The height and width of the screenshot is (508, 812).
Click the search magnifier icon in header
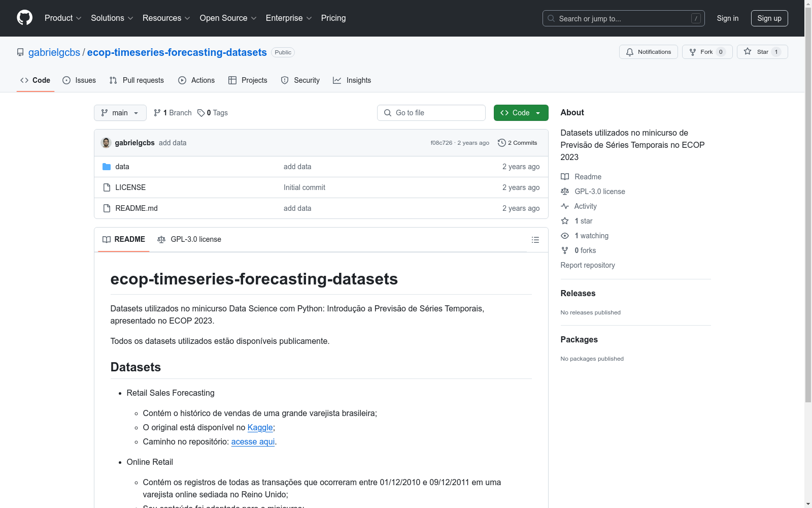(x=551, y=18)
